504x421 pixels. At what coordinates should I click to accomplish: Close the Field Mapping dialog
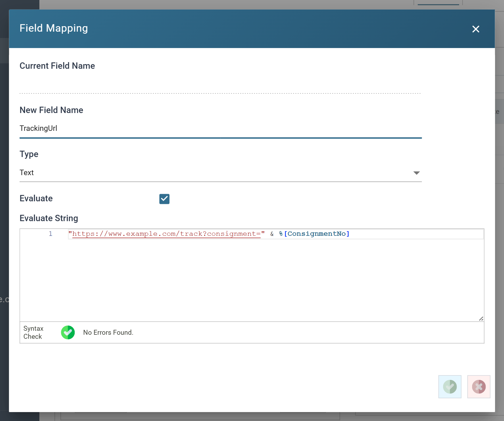[476, 29]
